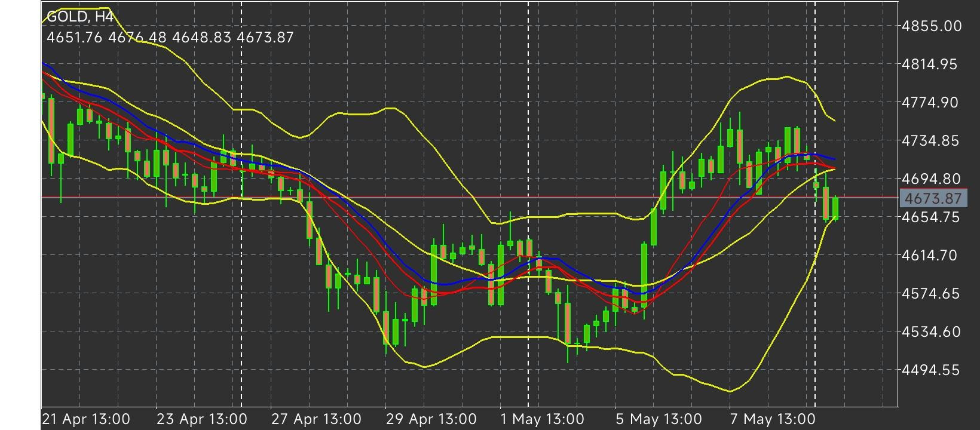Click the 4654.75 price axis label
The height and width of the screenshot is (430, 980).
(932, 217)
